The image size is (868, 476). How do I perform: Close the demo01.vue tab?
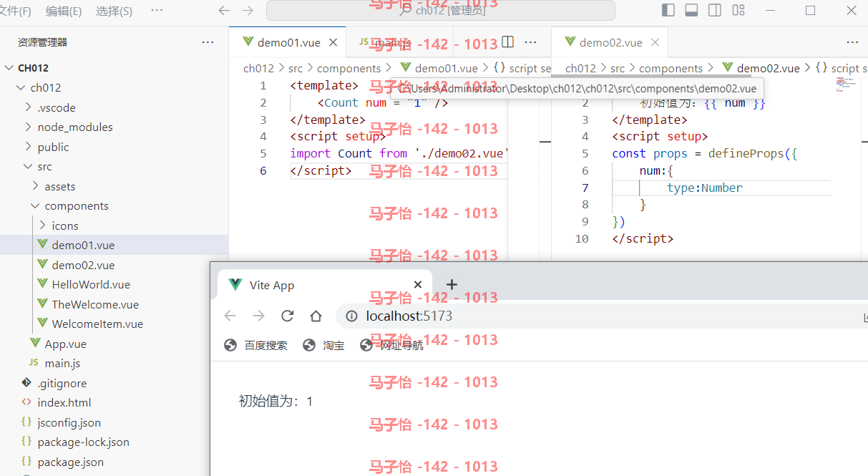coord(333,42)
